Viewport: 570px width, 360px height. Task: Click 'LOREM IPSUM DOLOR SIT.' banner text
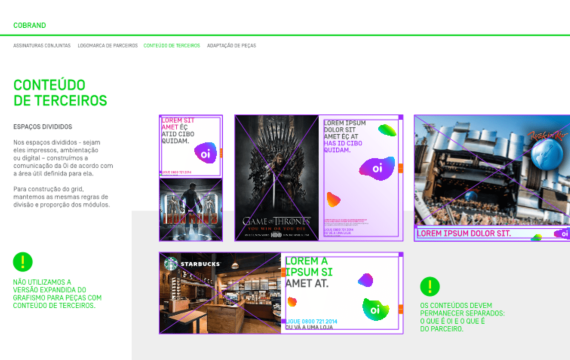tap(464, 233)
